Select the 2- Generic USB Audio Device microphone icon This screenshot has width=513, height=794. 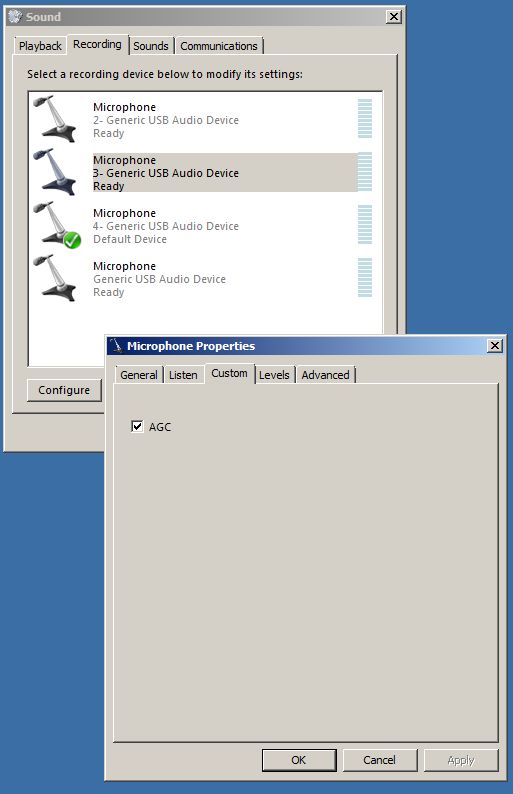(55, 118)
